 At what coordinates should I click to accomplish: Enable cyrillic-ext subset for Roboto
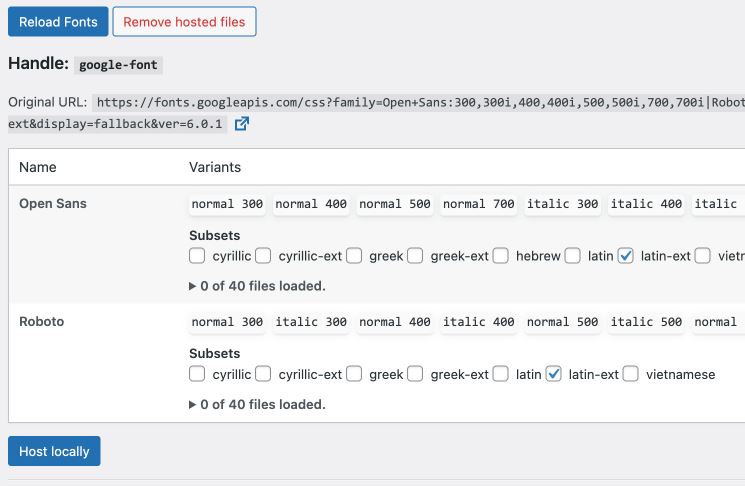[263, 374]
